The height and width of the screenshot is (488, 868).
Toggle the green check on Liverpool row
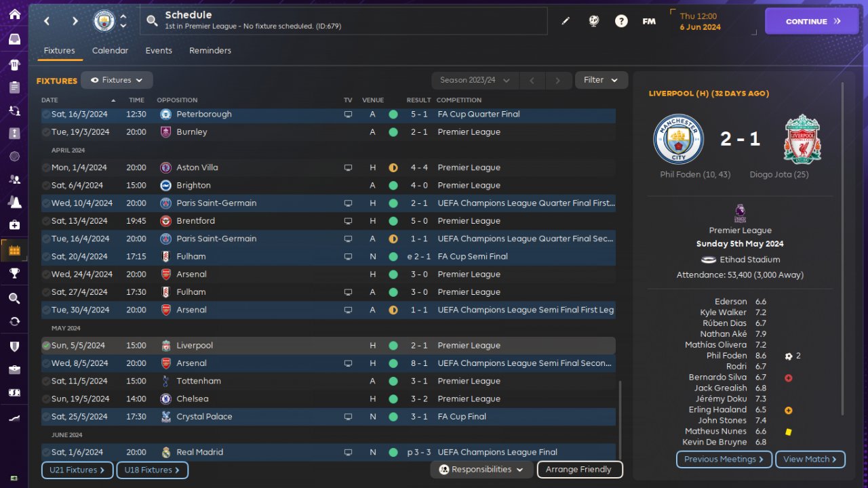[x=46, y=346]
